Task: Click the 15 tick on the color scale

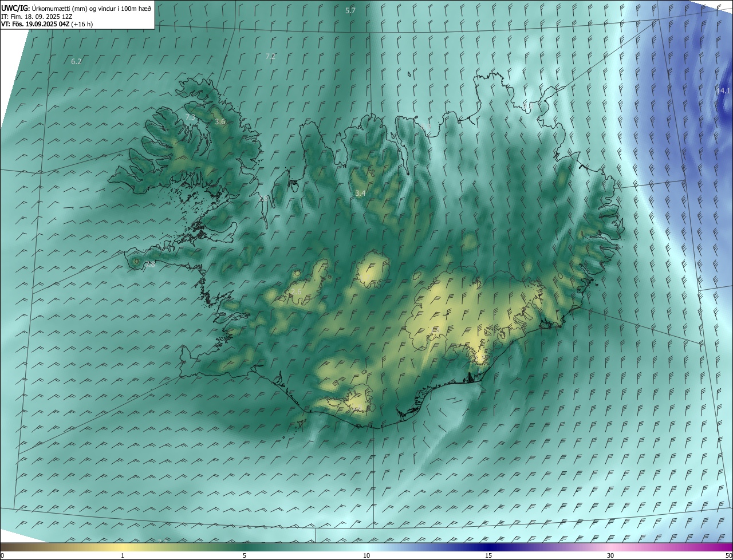Action: tap(488, 555)
